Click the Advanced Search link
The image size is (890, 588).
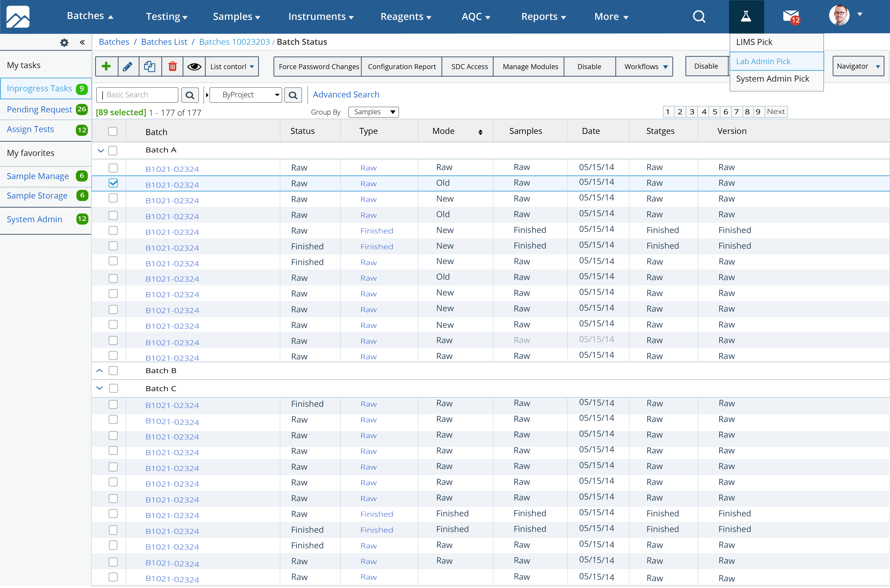point(346,94)
